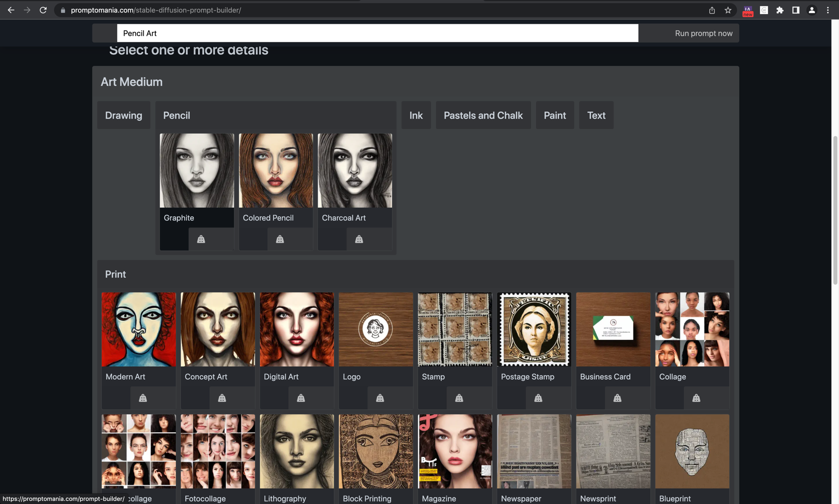Set weight on the Logo card
839x504 pixels.
click(380, 398)
